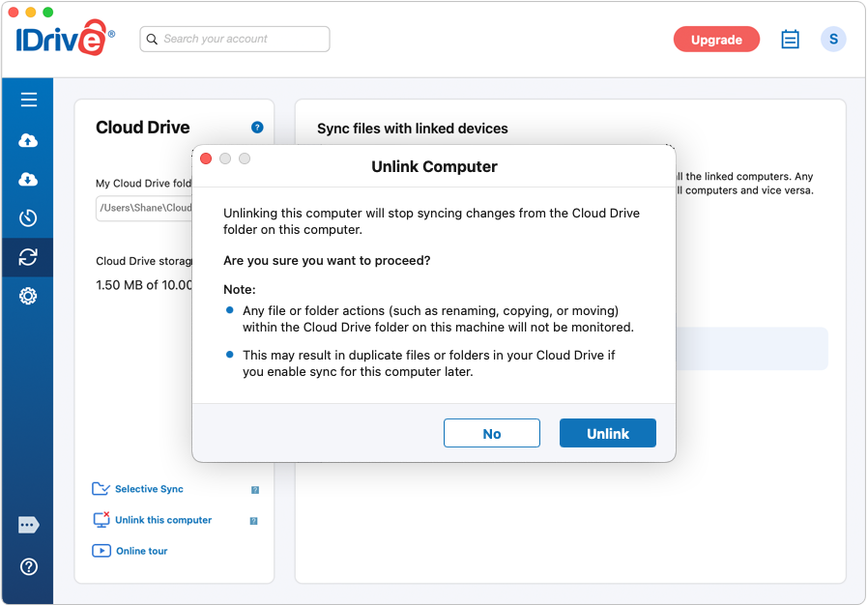Viewport: 868px width, 605px height.
Task: Click the 'Cloud Drive' panel heading
Action: coord(143,128)
